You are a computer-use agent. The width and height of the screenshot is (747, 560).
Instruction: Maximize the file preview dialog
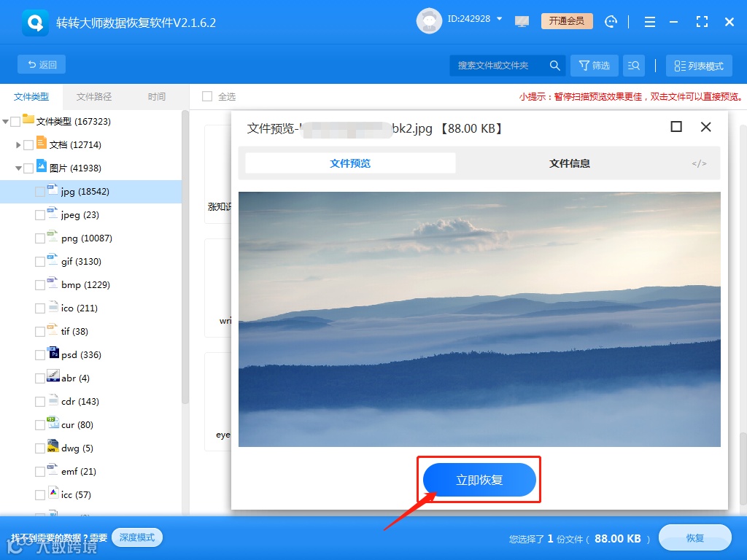pyautogui.click(x=676, y=127)
